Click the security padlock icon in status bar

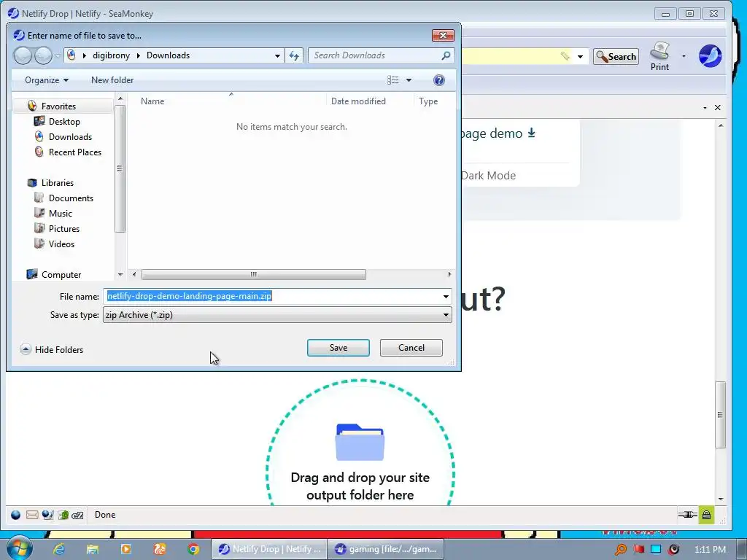click(706, 515)
